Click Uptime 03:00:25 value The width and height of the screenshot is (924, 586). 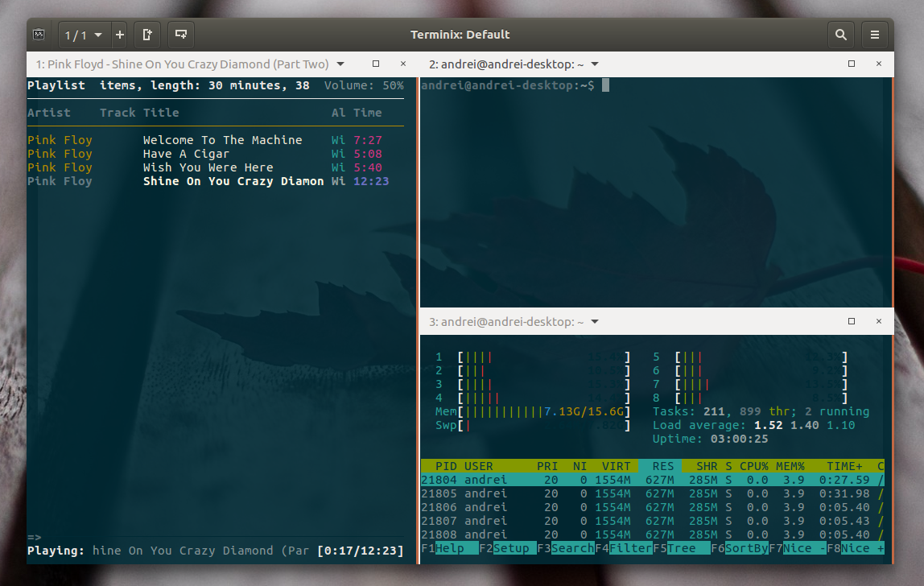click(739, 439)
